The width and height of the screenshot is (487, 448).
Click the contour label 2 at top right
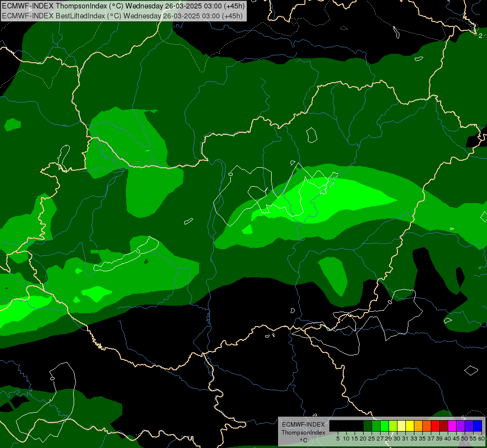pos(481,36)
